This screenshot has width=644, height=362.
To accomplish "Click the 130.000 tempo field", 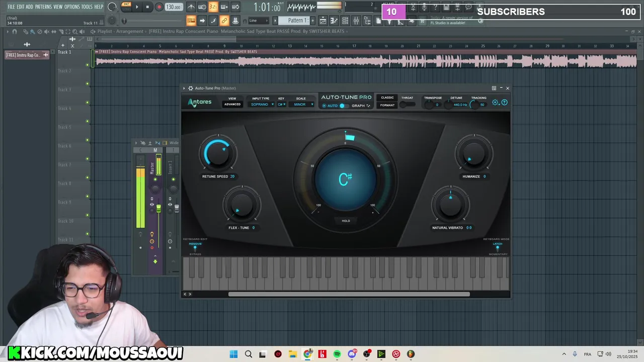I will (174, 7).
